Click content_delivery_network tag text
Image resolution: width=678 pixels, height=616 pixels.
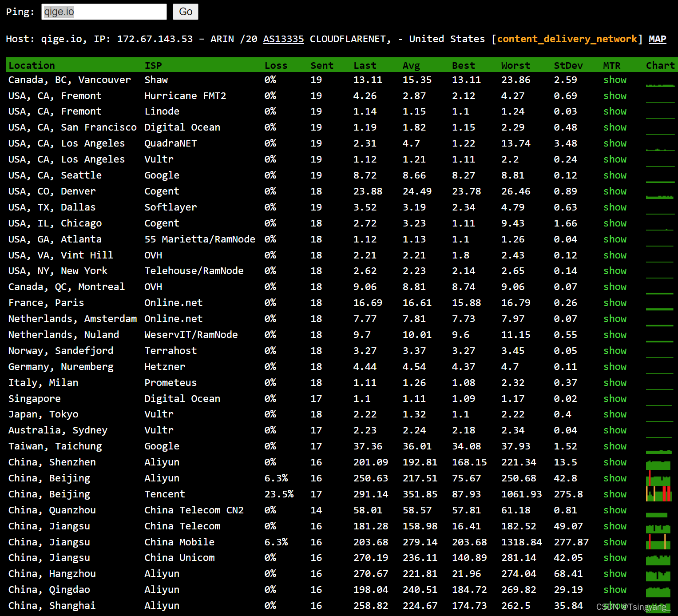(x=567, y=39)
